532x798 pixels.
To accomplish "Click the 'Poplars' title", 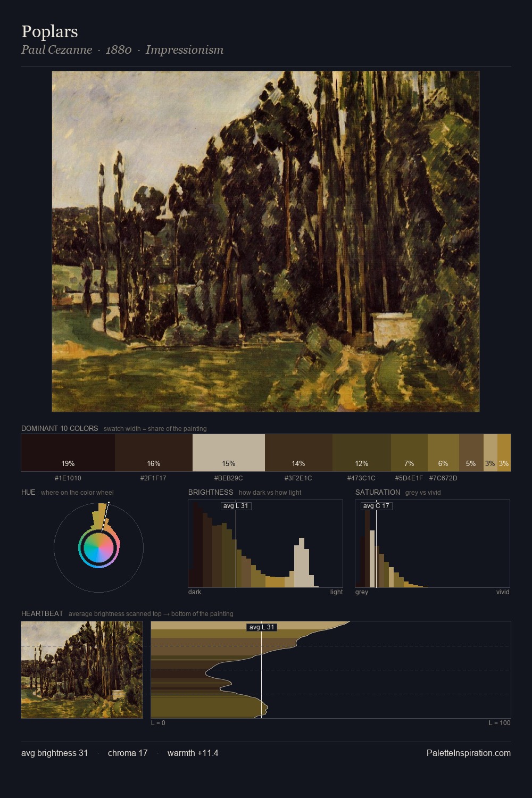I will (49, 31).
